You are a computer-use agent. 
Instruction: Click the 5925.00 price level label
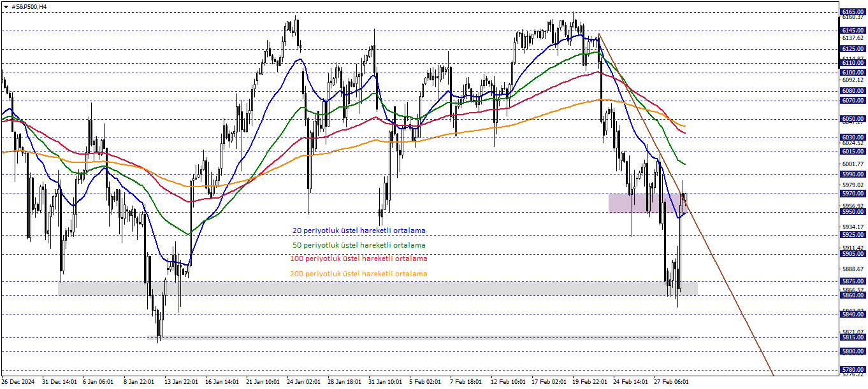pyautogui.click(x=853, y=235)
